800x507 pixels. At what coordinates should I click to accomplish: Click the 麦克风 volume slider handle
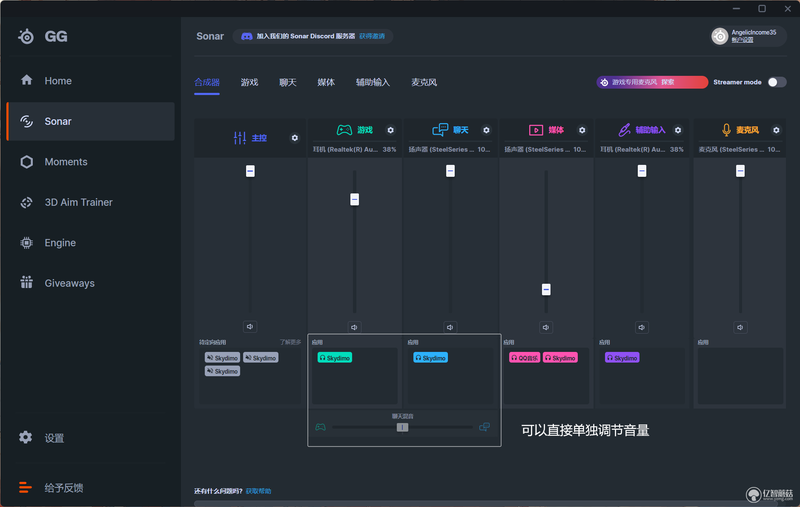click(x=740, y=171)
